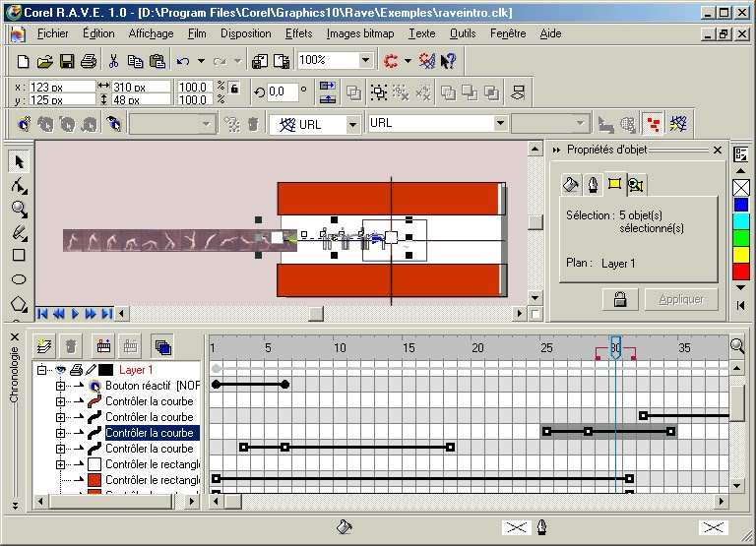Screen dimensions: 756x546
Task: Open the Édition menu
Action: (x=98, y=33)
